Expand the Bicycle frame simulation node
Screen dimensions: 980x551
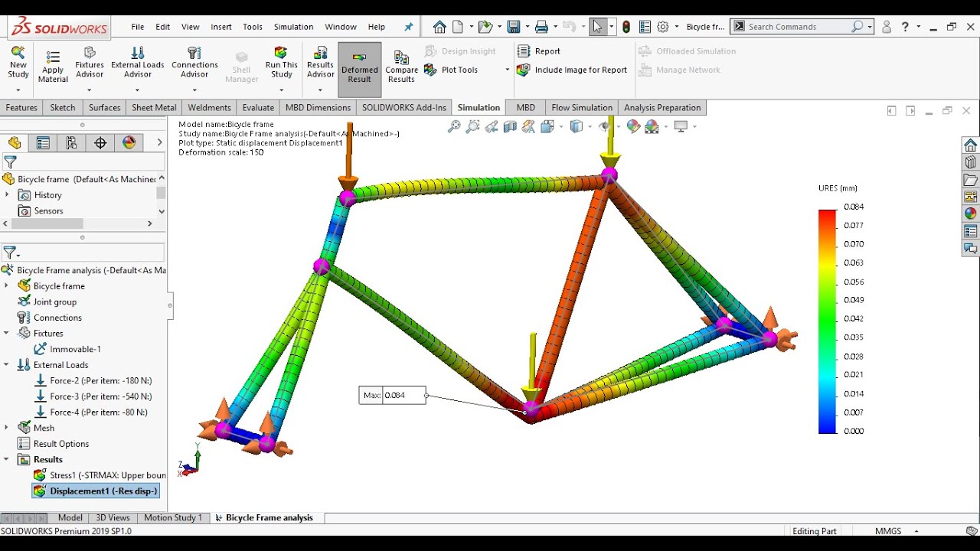[7, 285]
